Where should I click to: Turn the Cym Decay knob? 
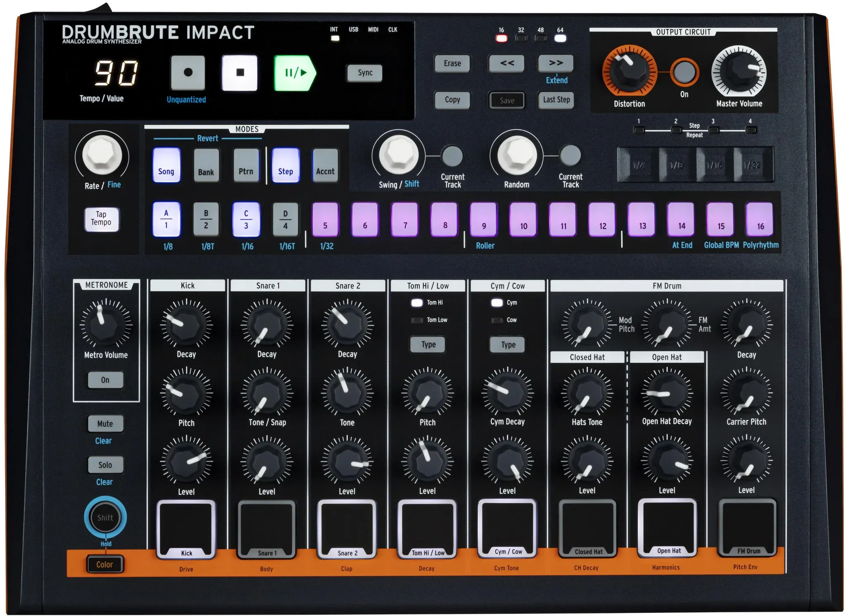tap(507, 392)
